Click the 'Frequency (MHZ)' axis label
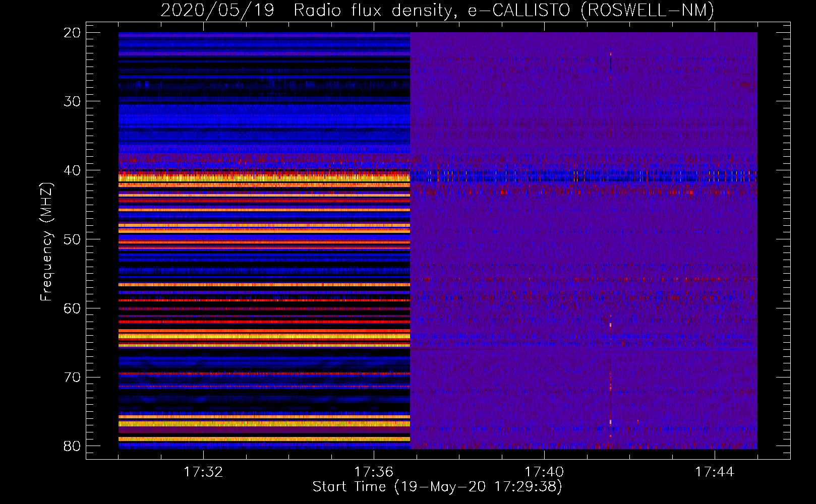816x504 pixels. pos(46,242)
